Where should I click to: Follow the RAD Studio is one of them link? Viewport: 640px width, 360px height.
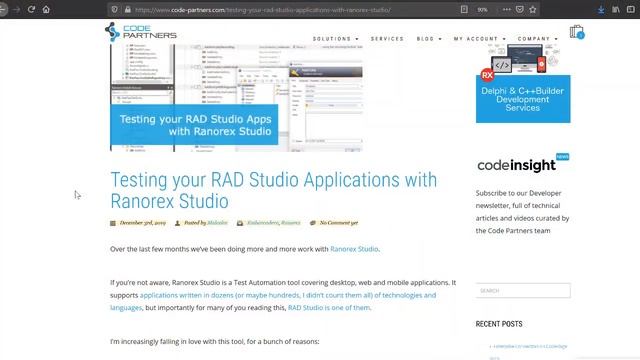(329, 308)
